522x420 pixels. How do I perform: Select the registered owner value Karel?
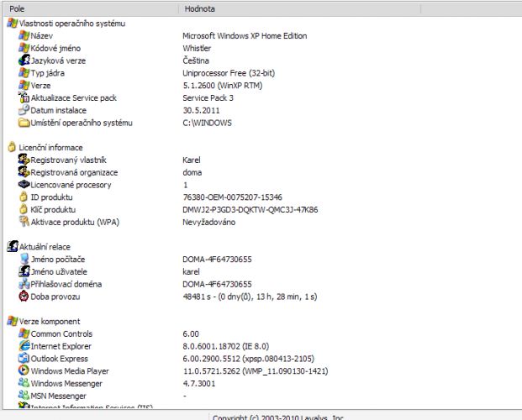click(x=192, y=160)
